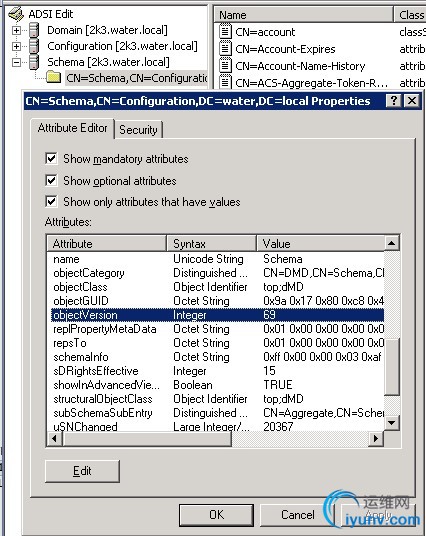Sort by the Syntax column header
The height and width of the screenshot is (536, 426).
click(211, 243)
